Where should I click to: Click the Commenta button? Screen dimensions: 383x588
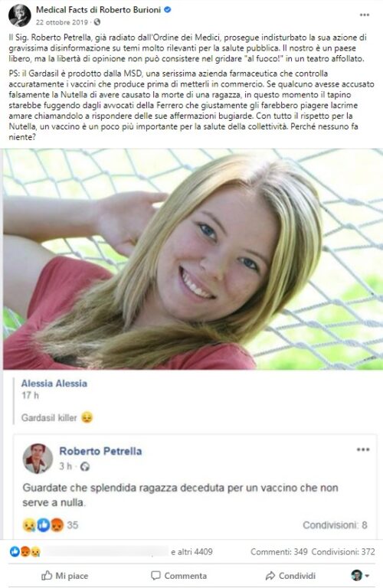[x=178, y=576]
